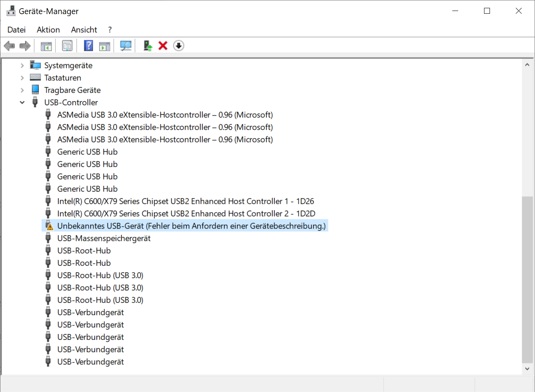Click the Tragbare Geräte category icon
The width and height of the screenshot is (535, 392).
35,90
